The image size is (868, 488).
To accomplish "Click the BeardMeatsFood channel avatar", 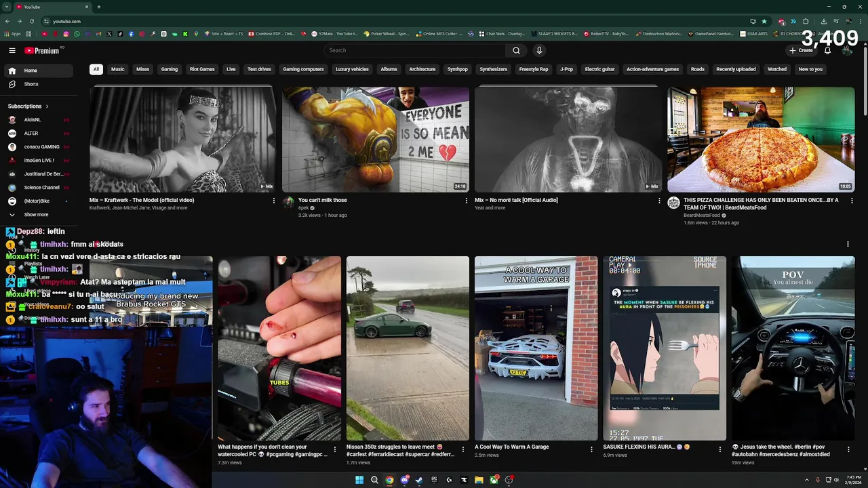I will pos(673,203).
